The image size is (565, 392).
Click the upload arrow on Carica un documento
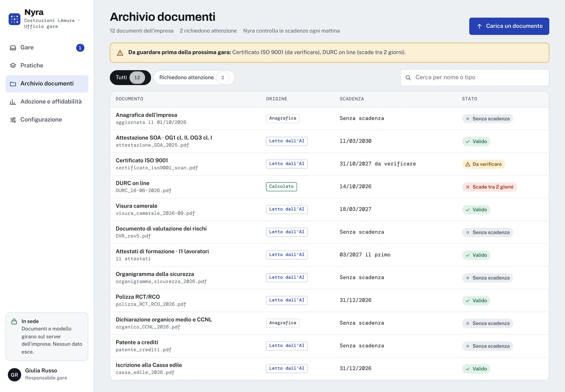coord(480,26)
